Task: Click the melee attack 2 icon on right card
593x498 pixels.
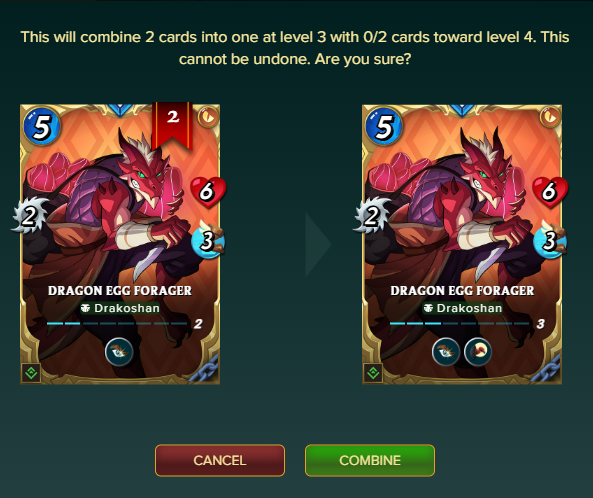Action: (x=372, y=215)
